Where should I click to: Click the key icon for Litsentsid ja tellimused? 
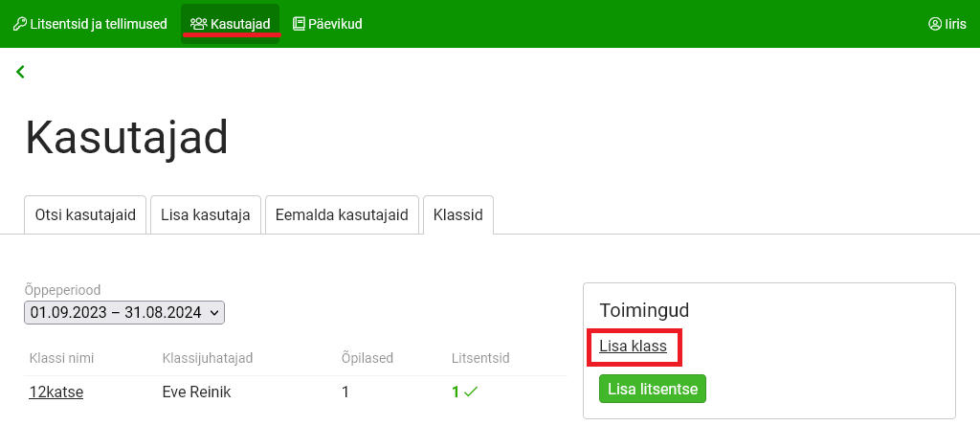click(x=20, y=24)
